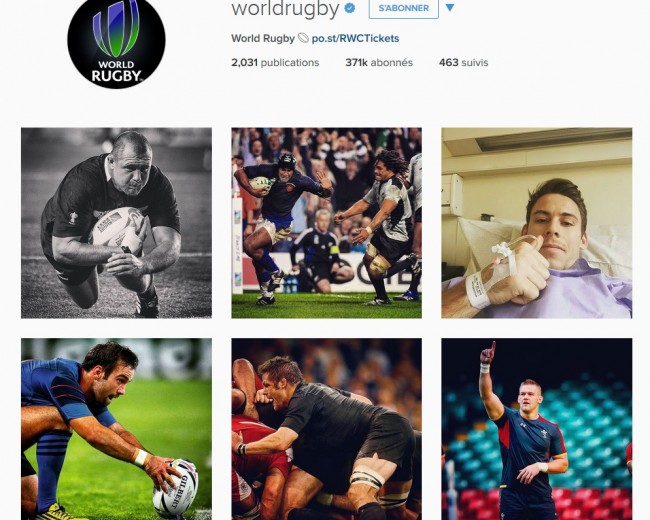Image resolution: width=650 pixels, height=520 pixels.
Task: View the 463 suivis following list
Action: [463, 63]
